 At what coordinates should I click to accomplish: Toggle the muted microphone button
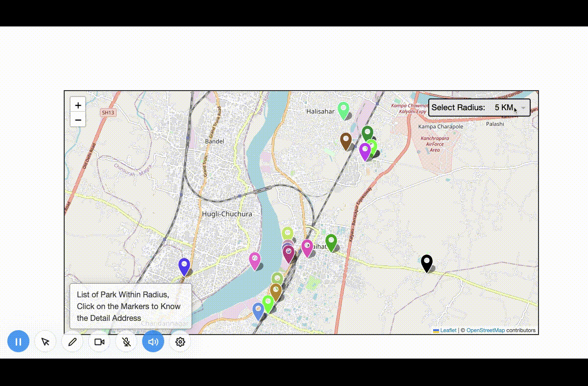tap(126, 341)
